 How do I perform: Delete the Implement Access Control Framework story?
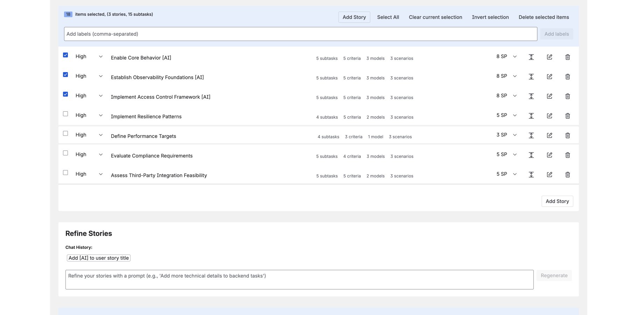(x=568, y=96)
